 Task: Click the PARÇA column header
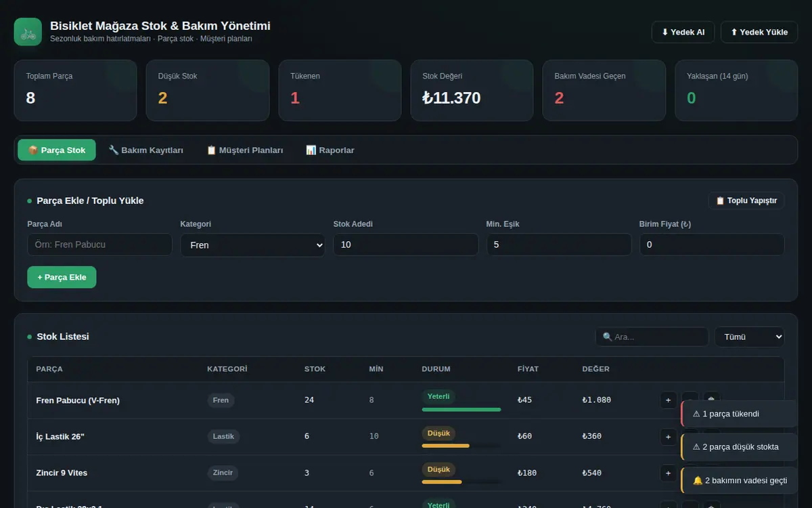pyautogui.click(x=49, y=369)
